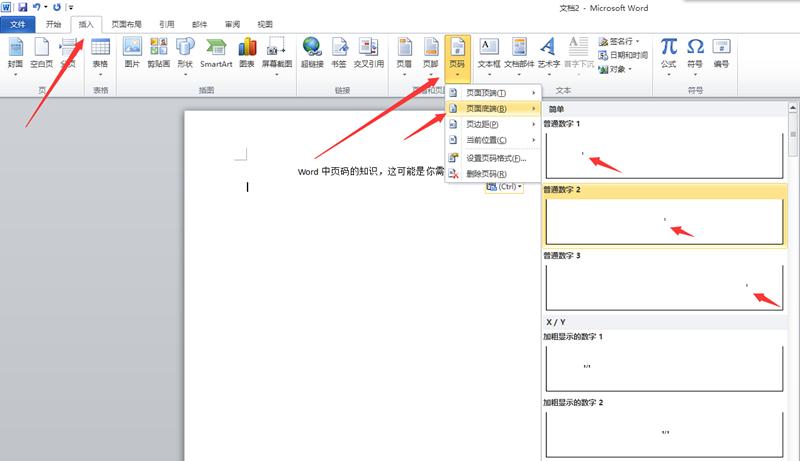
Task: Expand Current Position (当前位置) submenu
Action: pos(493,140)
